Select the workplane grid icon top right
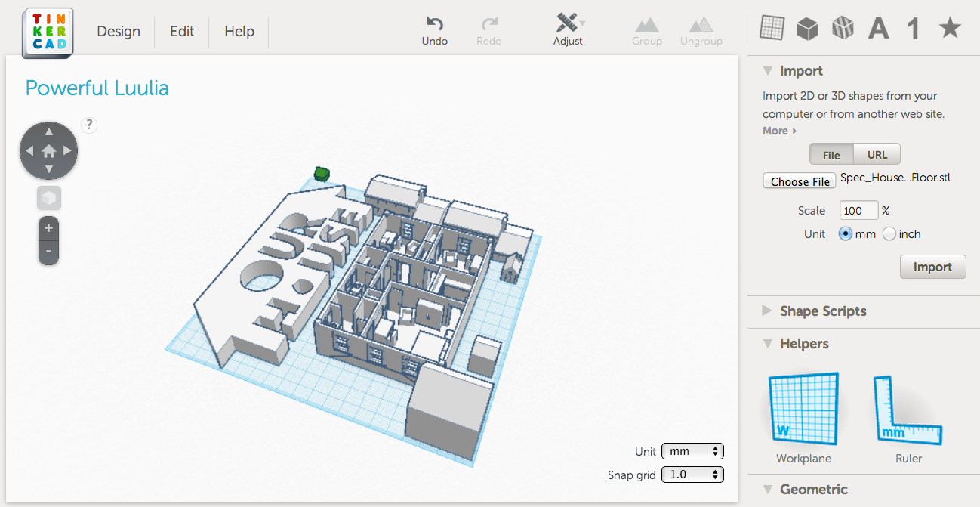The image size is (980, 507). click(x=771, y=28)
